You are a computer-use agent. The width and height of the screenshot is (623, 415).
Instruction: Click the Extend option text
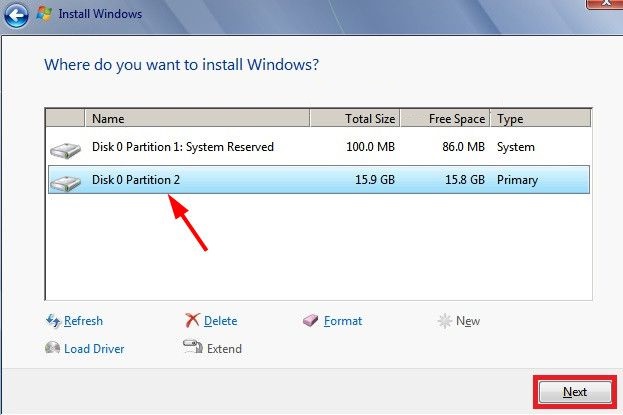(x=224, y=349)
